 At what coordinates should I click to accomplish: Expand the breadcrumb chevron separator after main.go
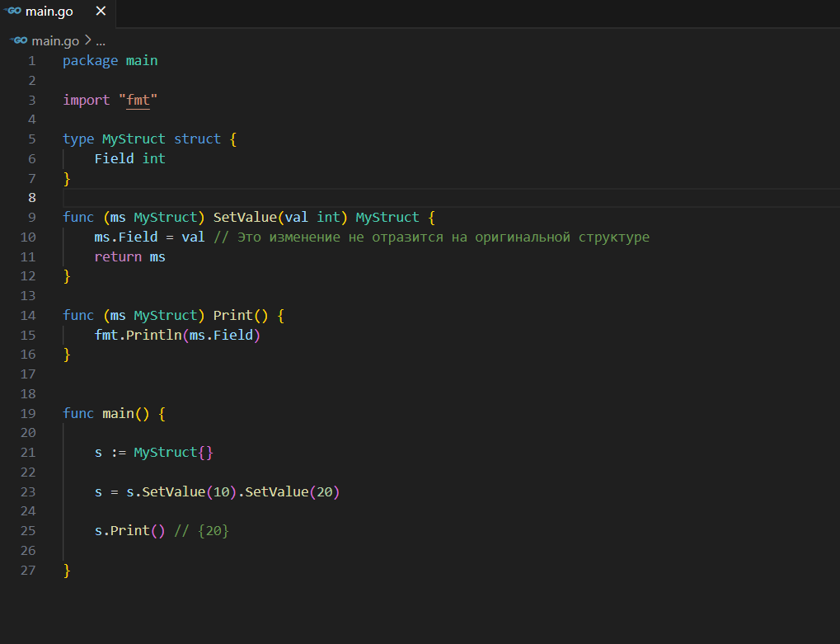87,40
